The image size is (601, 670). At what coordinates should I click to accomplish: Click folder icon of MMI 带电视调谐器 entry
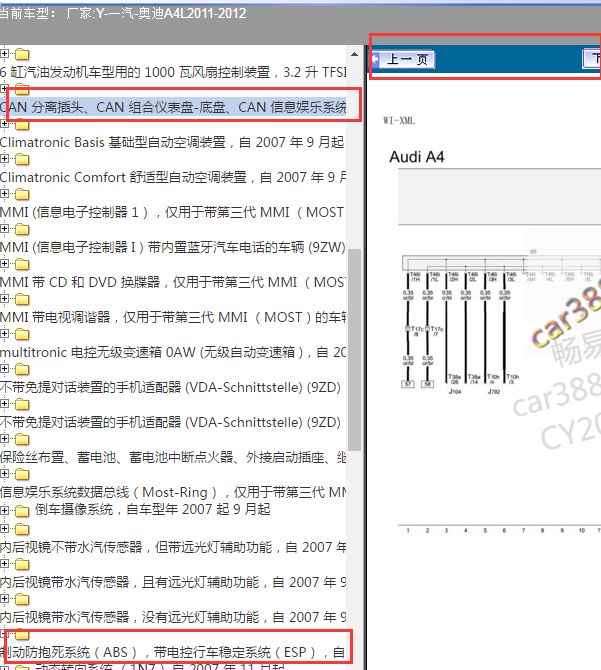22,300
